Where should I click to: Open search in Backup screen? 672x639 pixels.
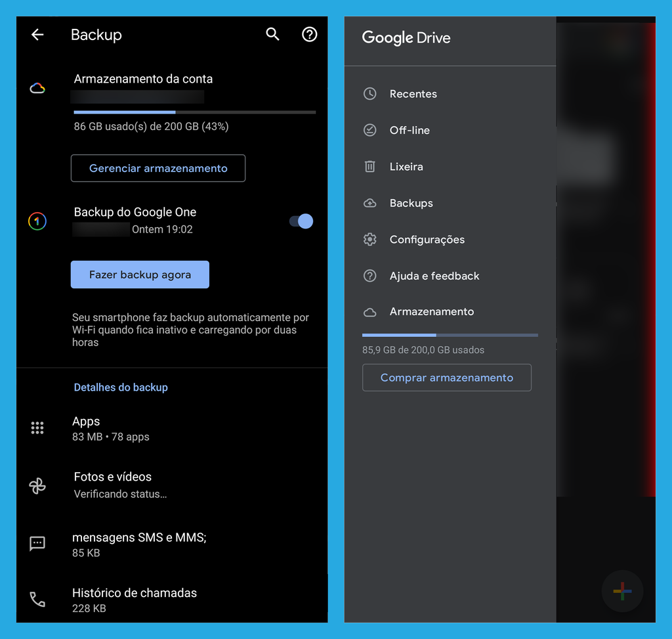[x=272, y=34]
